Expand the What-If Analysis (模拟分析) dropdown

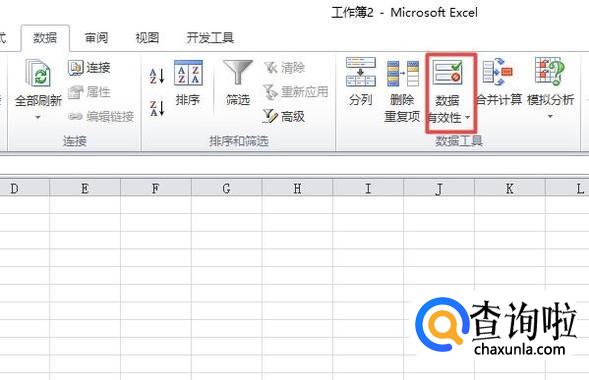point(550,117)
